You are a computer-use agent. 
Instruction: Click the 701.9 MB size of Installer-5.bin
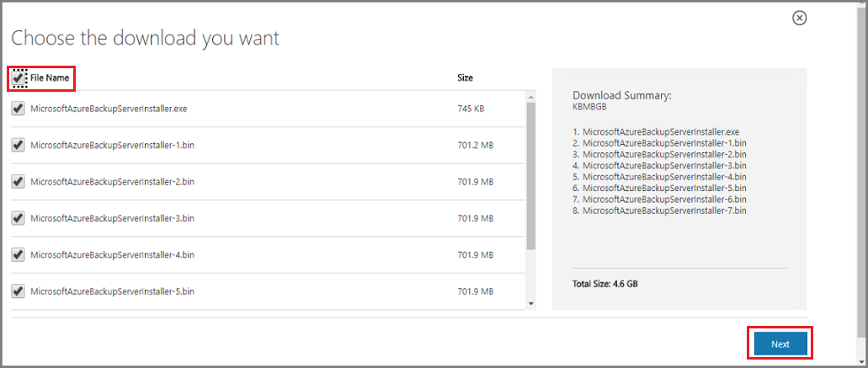coord(475,291)
